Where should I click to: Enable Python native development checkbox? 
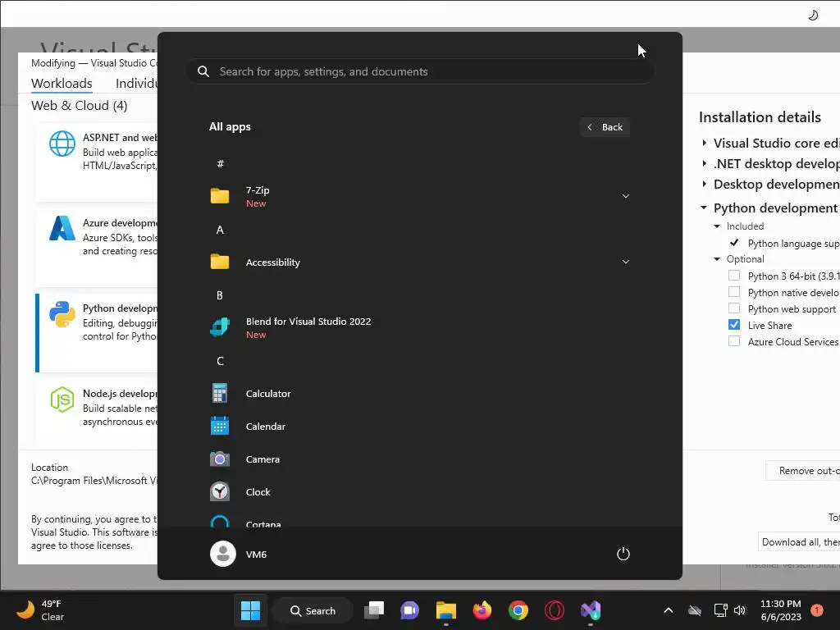[x=734, y=292]
